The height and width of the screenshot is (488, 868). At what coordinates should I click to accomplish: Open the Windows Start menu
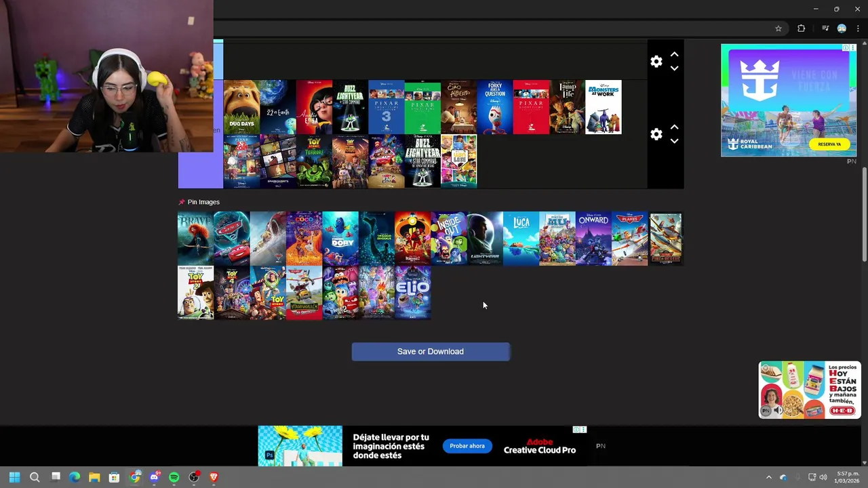[14, 477]
